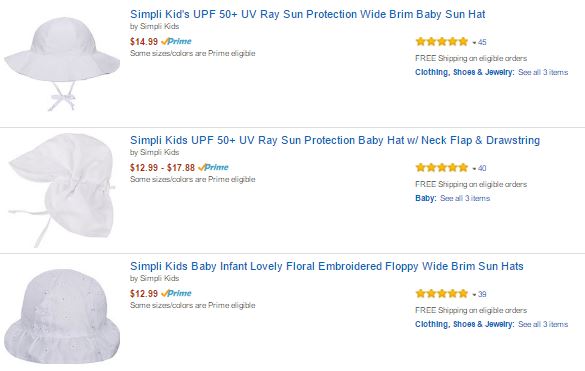Open the Wide Brim Baby Sun Hat title
This screenshot has height=371, width=585.
pos(307,14)
